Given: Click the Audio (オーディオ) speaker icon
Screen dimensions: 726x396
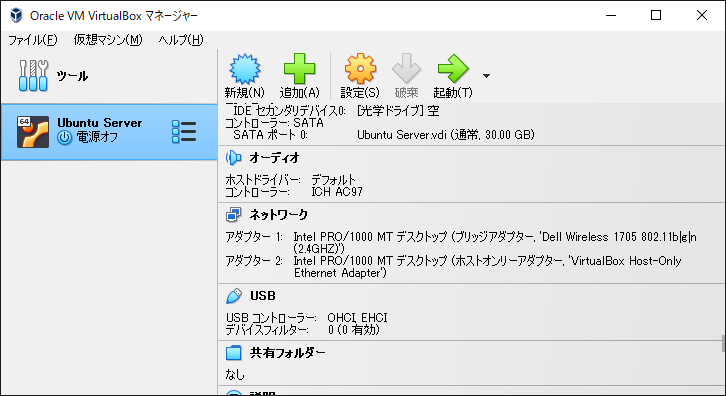Looking at the screenshot, I should (x=233, y=158).
